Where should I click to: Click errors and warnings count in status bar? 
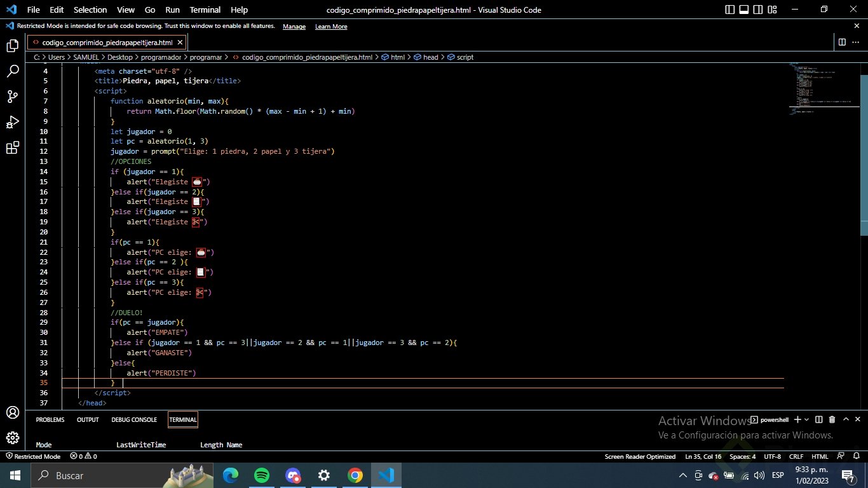pos(83,456)
